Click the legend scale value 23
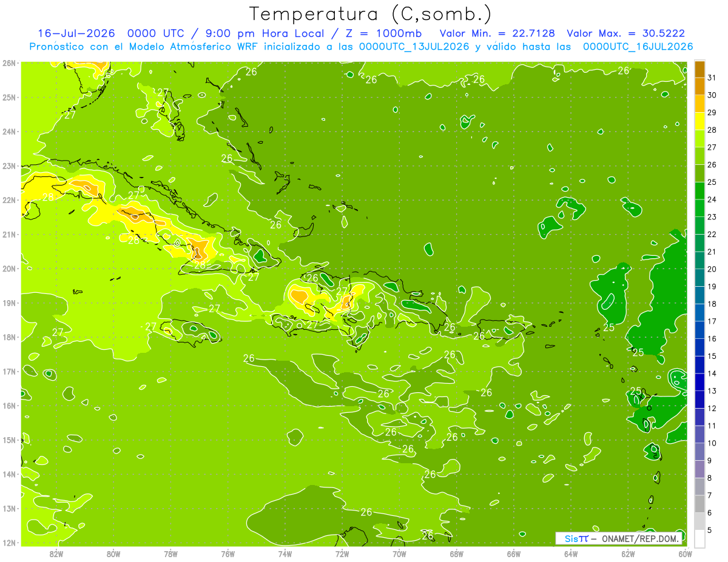This screenshot has height=562, width=728. pos(712,216)
